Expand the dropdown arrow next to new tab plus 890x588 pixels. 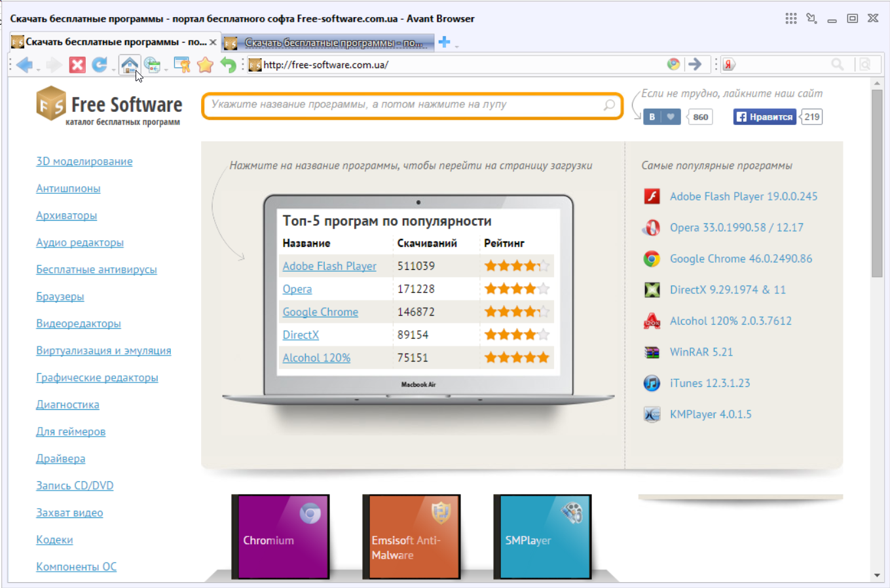456,45
